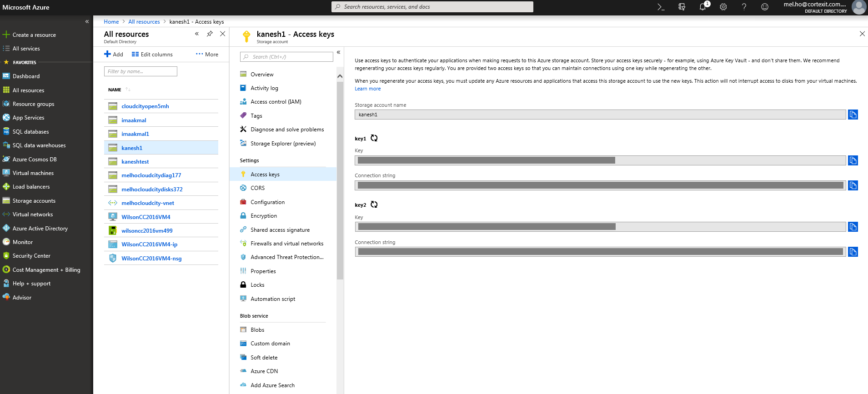Image resolution: width=868 pixels, height=394 pixels.
Task: Copy the storage account name
Action: click(853, 115)
